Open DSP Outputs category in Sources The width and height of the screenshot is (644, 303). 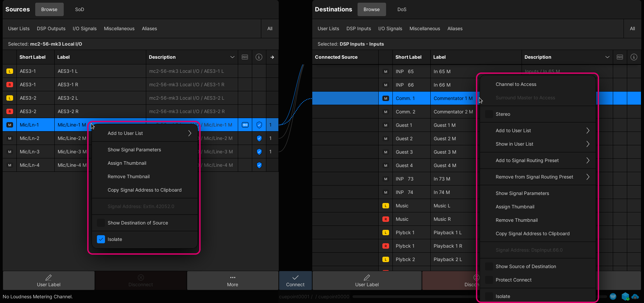[51, 29]
